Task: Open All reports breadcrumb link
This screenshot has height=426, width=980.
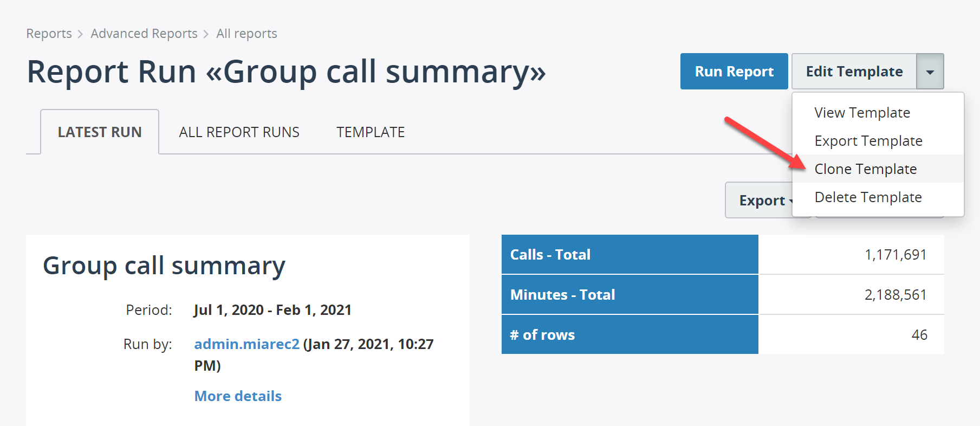Action: (x=246, y=34)
